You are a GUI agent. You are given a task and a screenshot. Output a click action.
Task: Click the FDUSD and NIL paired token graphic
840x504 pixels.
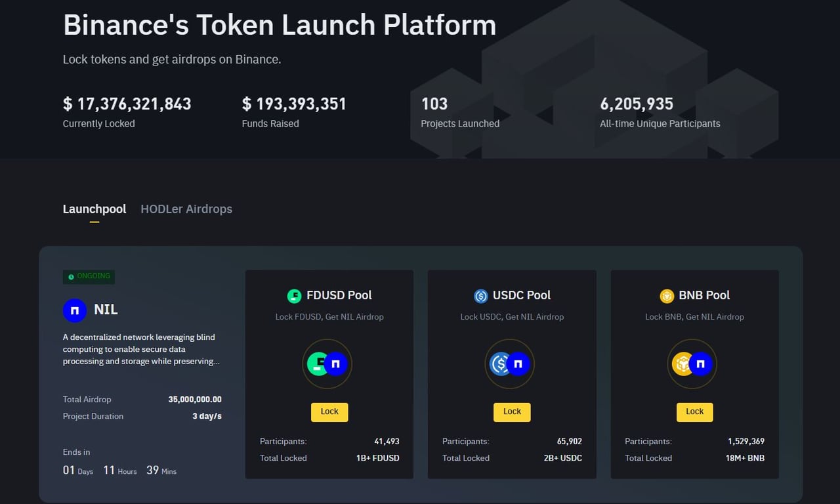(327, 364)
